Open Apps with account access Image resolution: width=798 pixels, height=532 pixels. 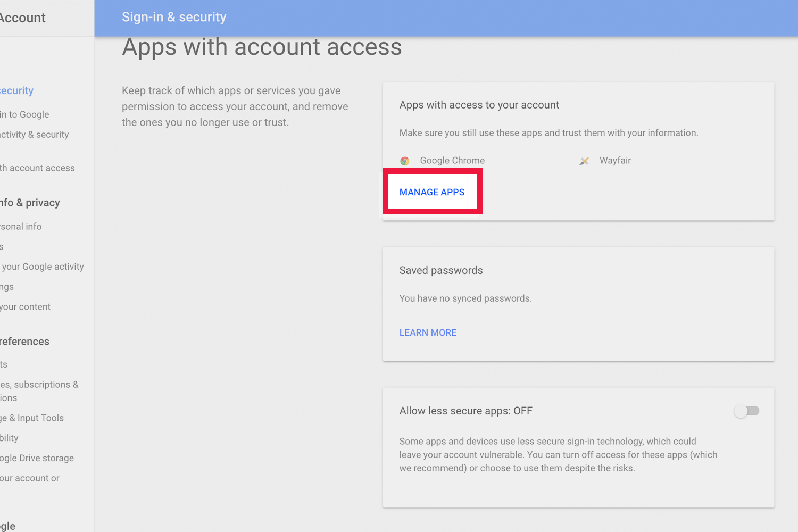click(x=37, y=168)
